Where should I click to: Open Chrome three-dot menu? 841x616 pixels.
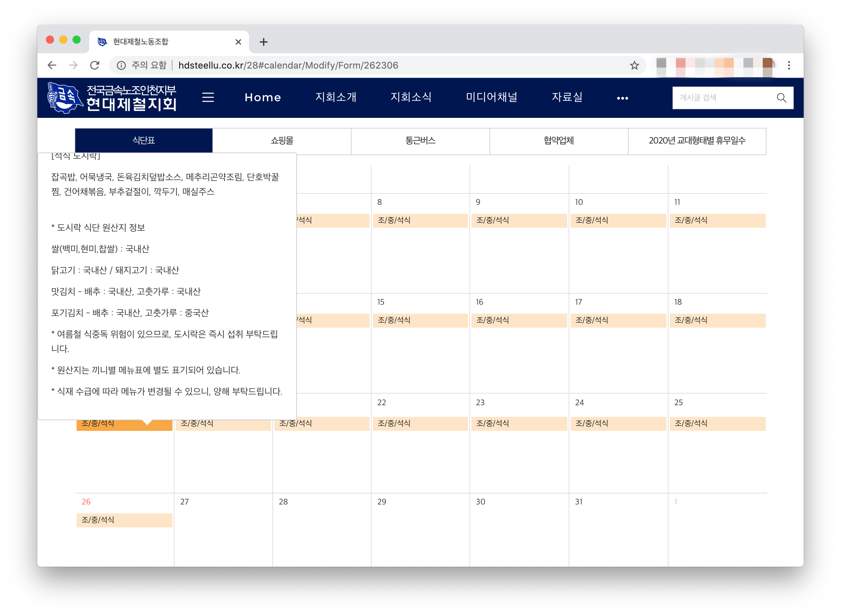[x=789, y=66]
